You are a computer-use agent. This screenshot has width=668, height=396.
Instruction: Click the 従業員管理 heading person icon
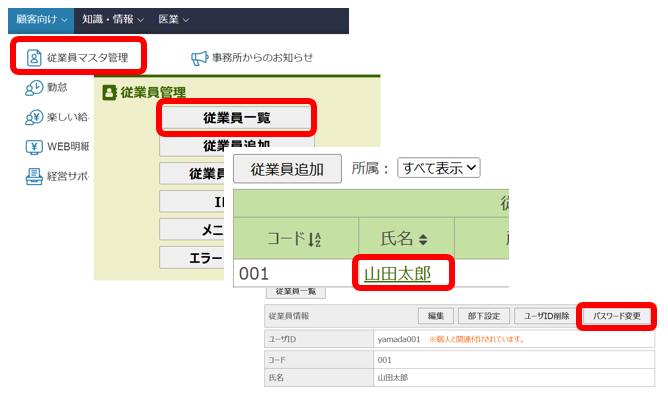(x=109, y=92)
